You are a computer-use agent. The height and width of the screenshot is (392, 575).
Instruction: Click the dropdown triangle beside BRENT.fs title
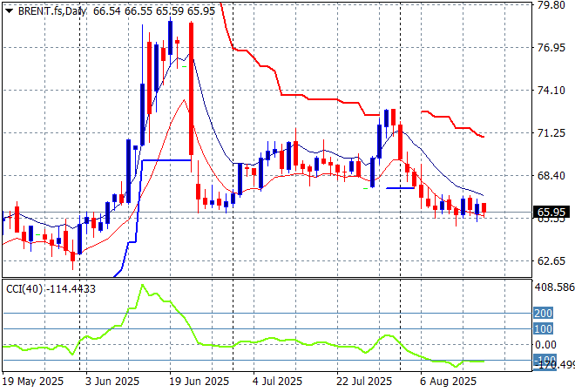[x=9, y=10]
